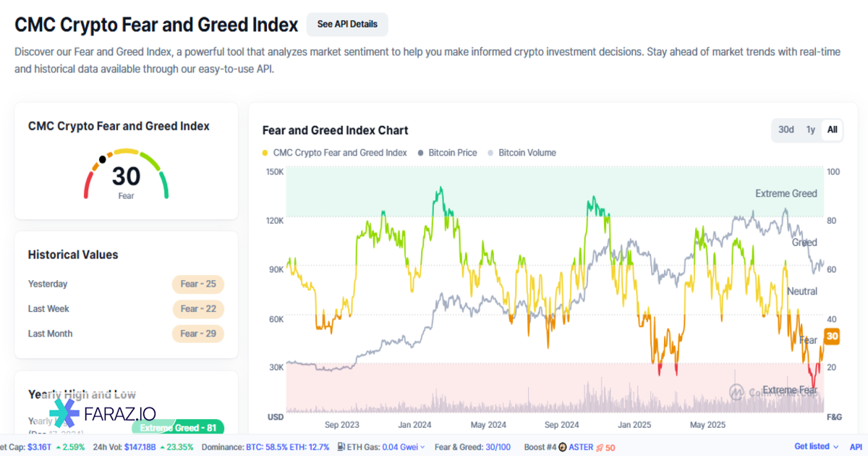Click the FARAZ.IO logo icon

pos(64,413)
